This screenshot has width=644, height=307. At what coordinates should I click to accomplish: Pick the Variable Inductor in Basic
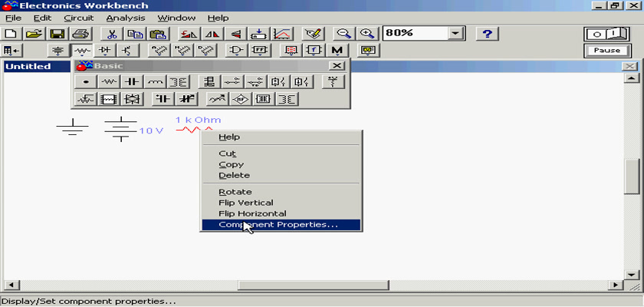pyautogui.click(x=217, y=99)
